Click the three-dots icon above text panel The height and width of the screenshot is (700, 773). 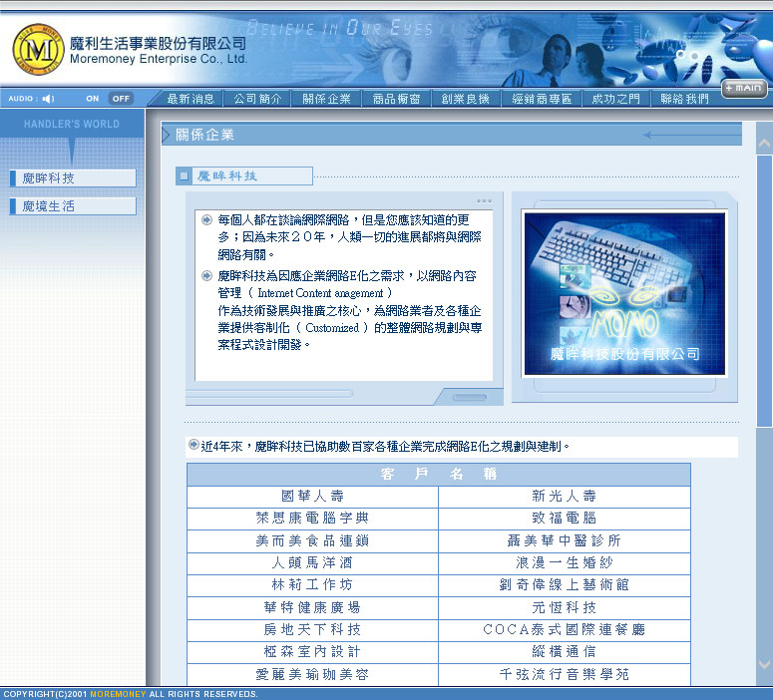pyautogui.click(x=484, y=200)
